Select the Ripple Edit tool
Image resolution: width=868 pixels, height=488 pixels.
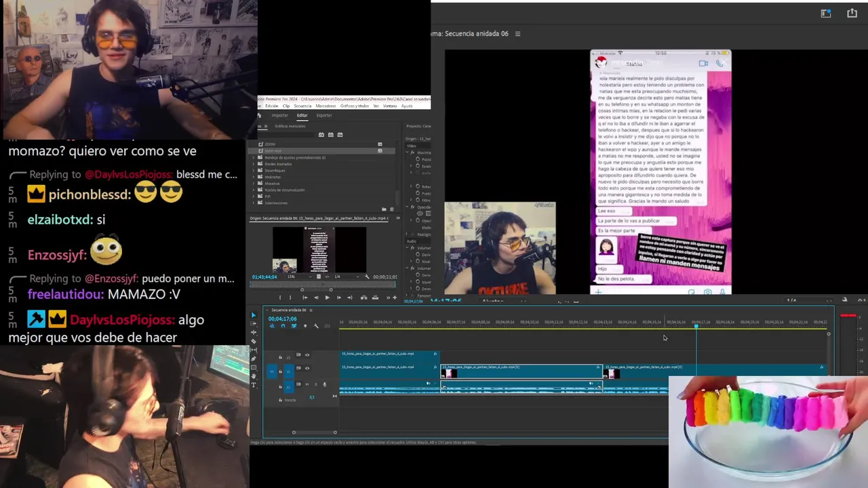point(254,333)
